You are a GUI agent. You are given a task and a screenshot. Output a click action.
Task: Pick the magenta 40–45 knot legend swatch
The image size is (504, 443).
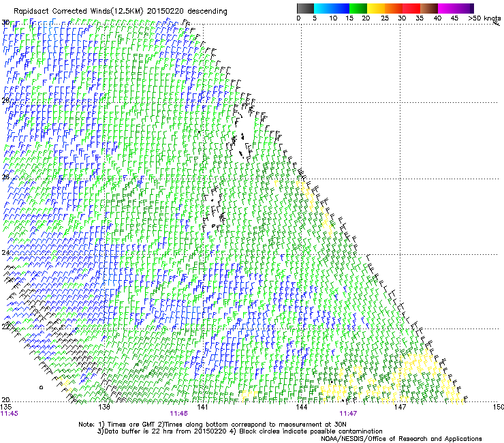point(447,8)
